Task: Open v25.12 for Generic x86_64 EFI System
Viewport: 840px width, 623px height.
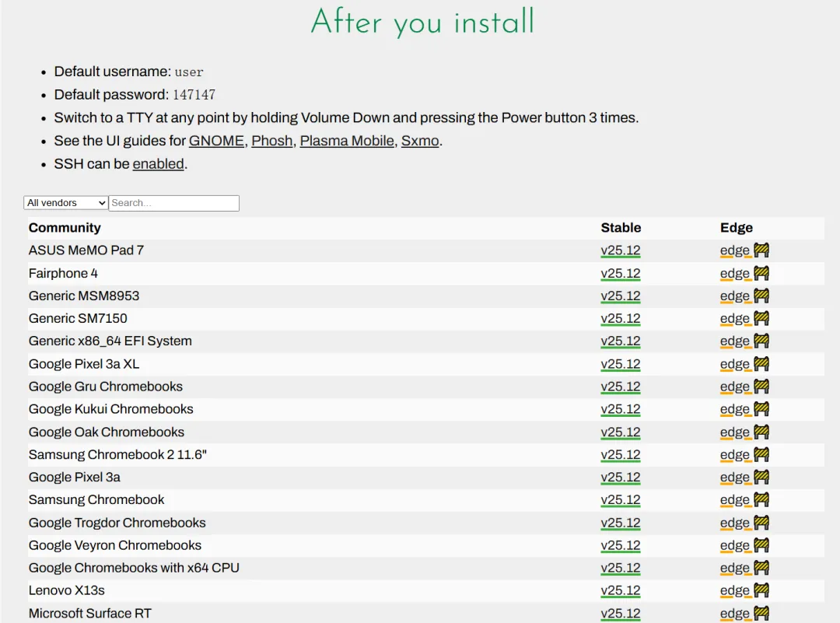Action: point(621,341)
